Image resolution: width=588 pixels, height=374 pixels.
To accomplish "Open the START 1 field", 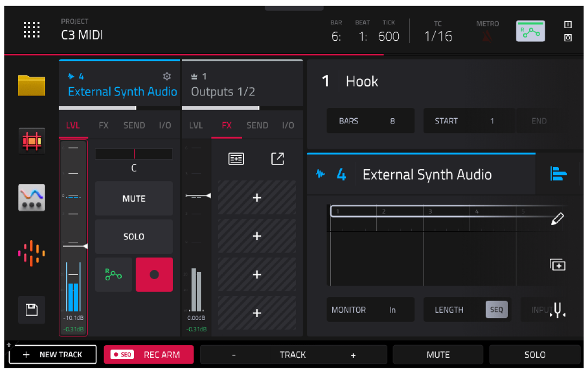I will [x=469, y=121].
